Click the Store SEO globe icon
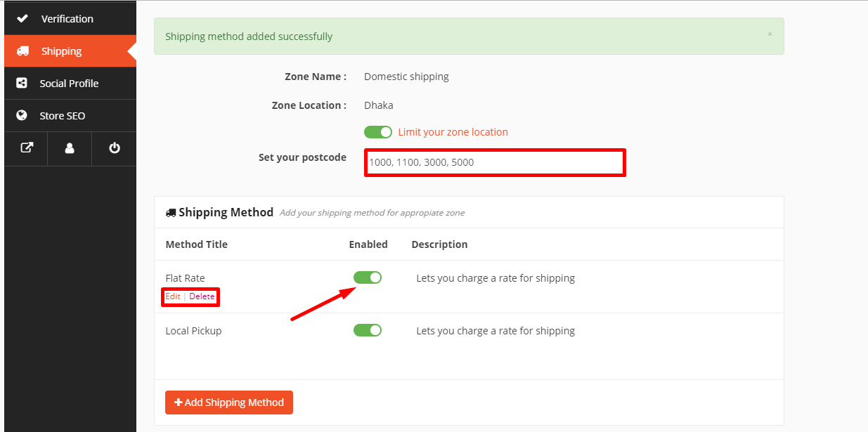 (x=22, y=116)
